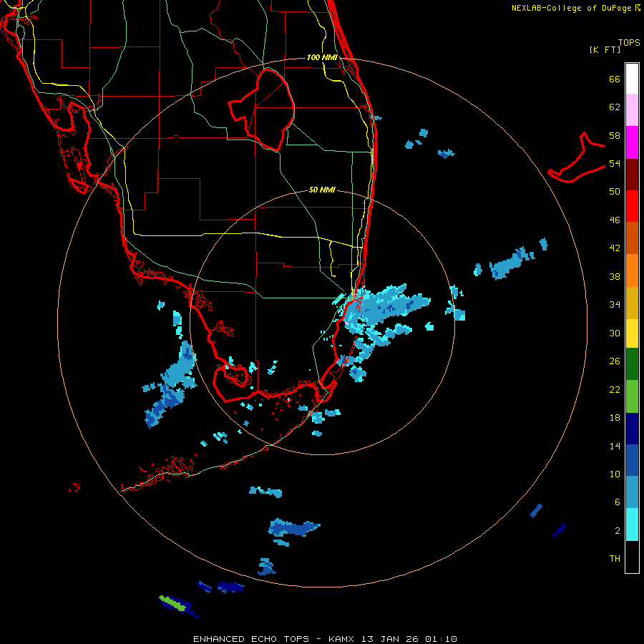This screenshot has height=644, width=644.
Task: Click the magenta legend swatch
Action: click(x=632, y=142)
